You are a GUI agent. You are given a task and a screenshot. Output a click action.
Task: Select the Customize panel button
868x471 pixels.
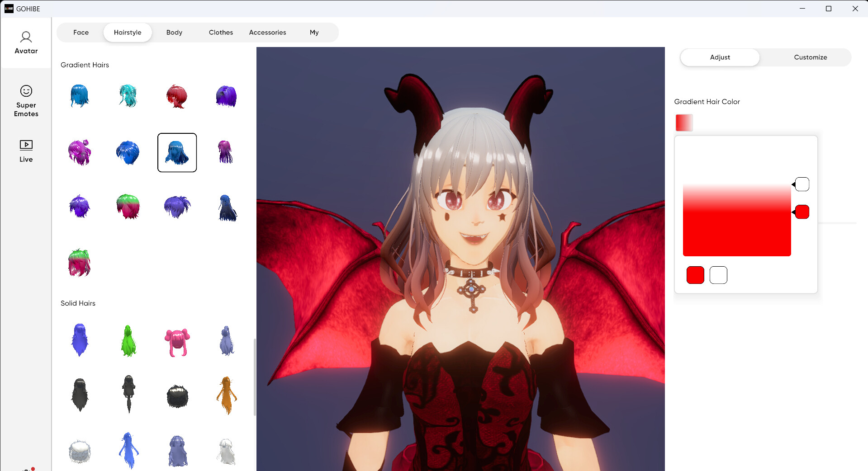pos(810,57)
